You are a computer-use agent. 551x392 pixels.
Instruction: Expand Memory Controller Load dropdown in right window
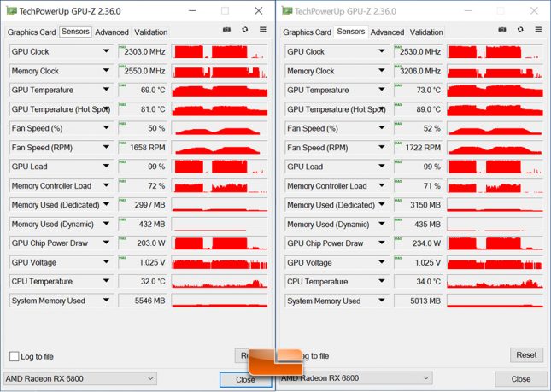(x=381, y=185)
